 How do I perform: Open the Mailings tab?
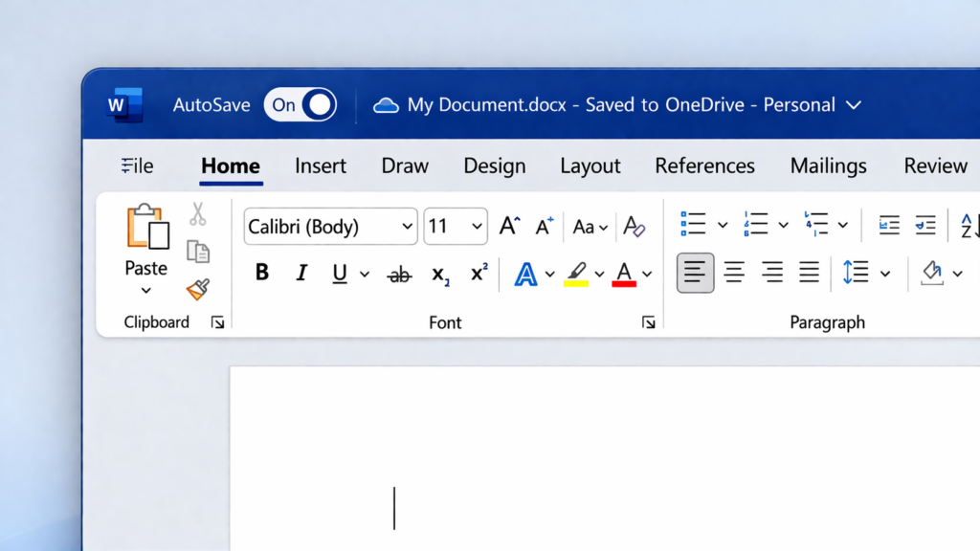pyautogui.click(x=828, y=165)
